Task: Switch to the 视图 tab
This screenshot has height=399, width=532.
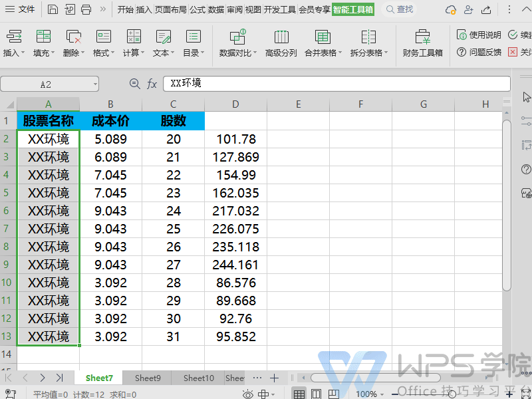Action: (x=253, y=9)
